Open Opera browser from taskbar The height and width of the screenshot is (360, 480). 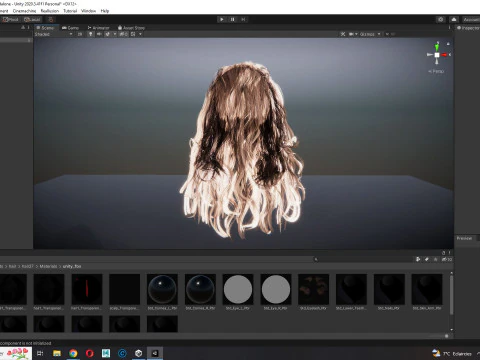(x=90, y=353)
